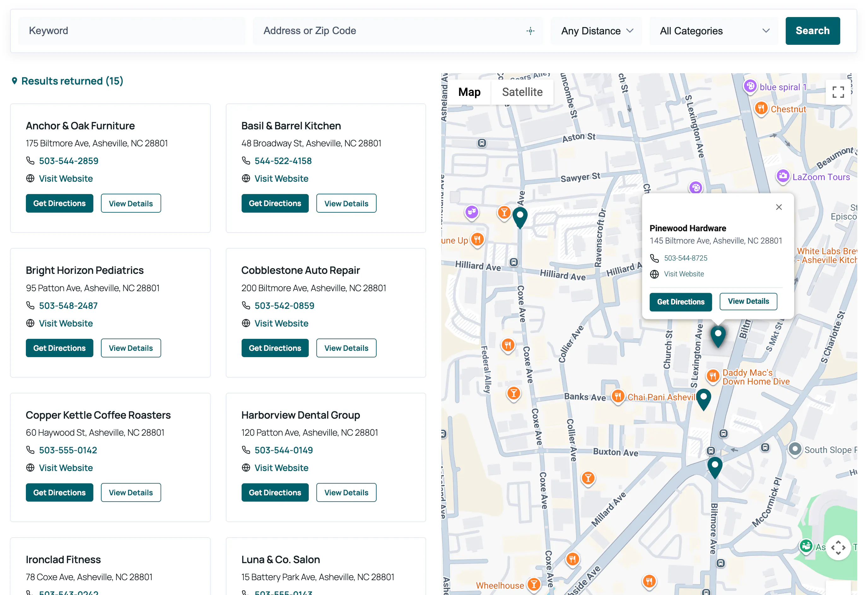Click the bus stop icon near Aston St
This screenshot has width=868, height=595.
(482, 143)
